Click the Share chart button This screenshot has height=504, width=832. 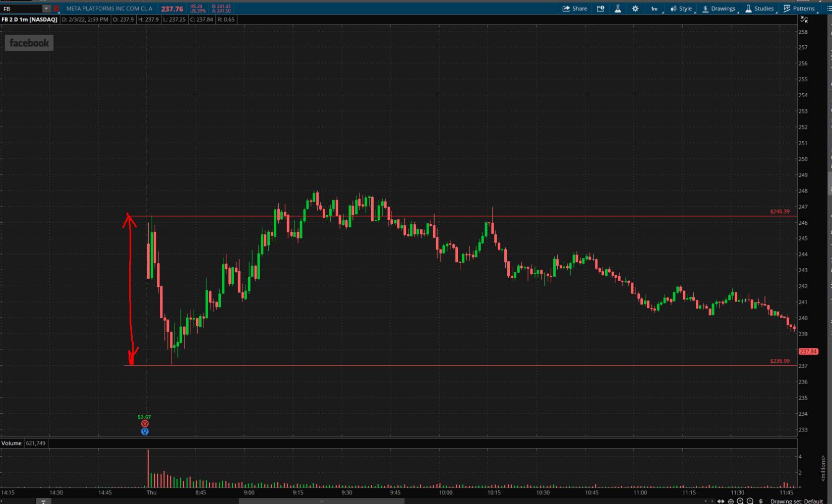tap(575, 9)
